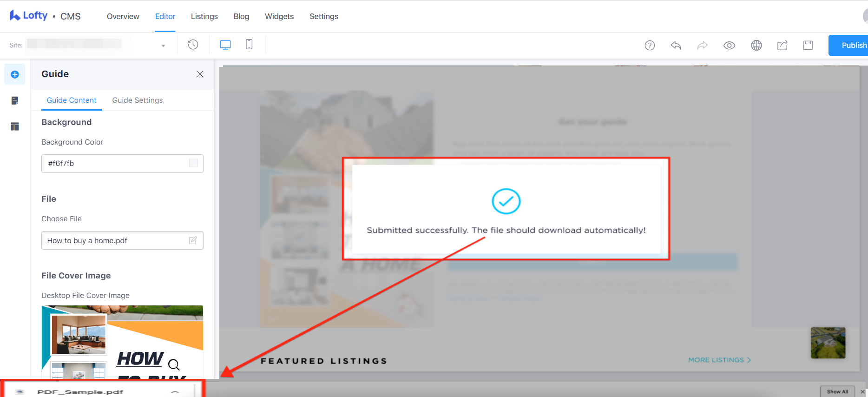Open the help question mark icon
This screenshot has width=868, height=397.
click(x=650, y=45)
